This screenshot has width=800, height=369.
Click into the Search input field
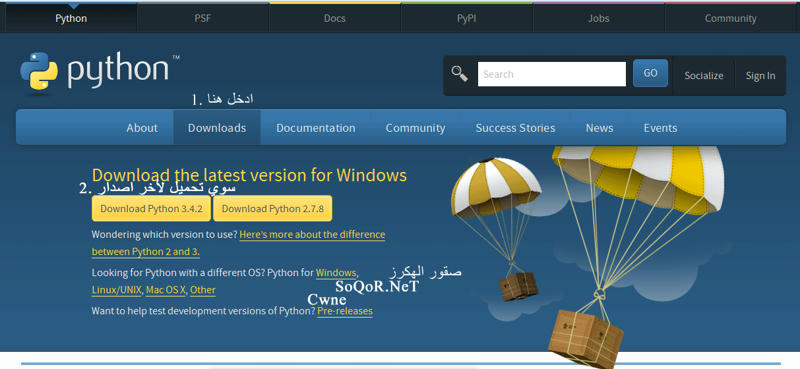(x=552, y=74)
